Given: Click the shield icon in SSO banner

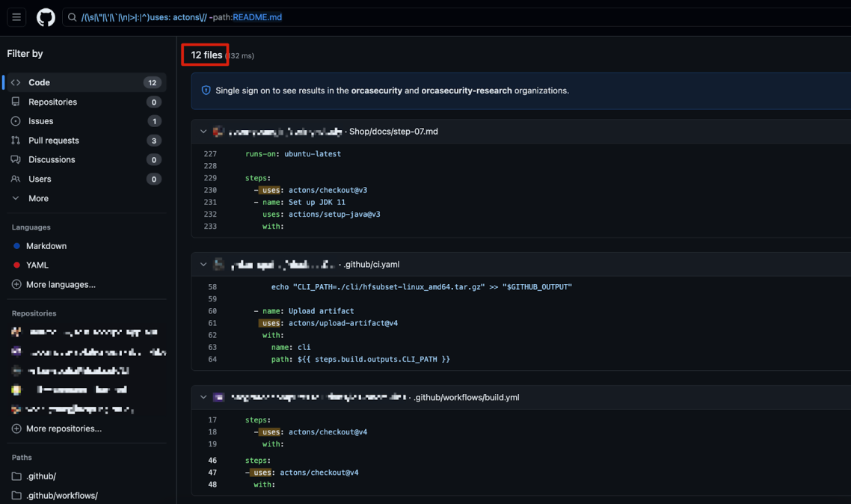Looking at the screenshot, I should (x=206, y=90).
